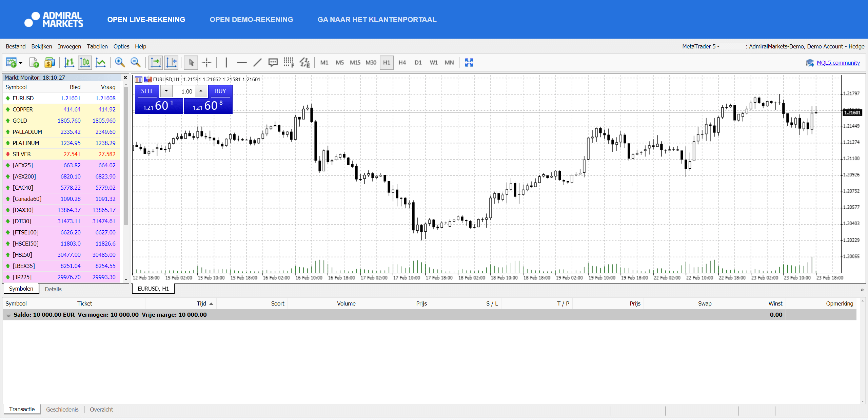The width and height of the screenshot is (868, 420).
Task: Enable the H4 timeframe
Action: pos(402,62)
